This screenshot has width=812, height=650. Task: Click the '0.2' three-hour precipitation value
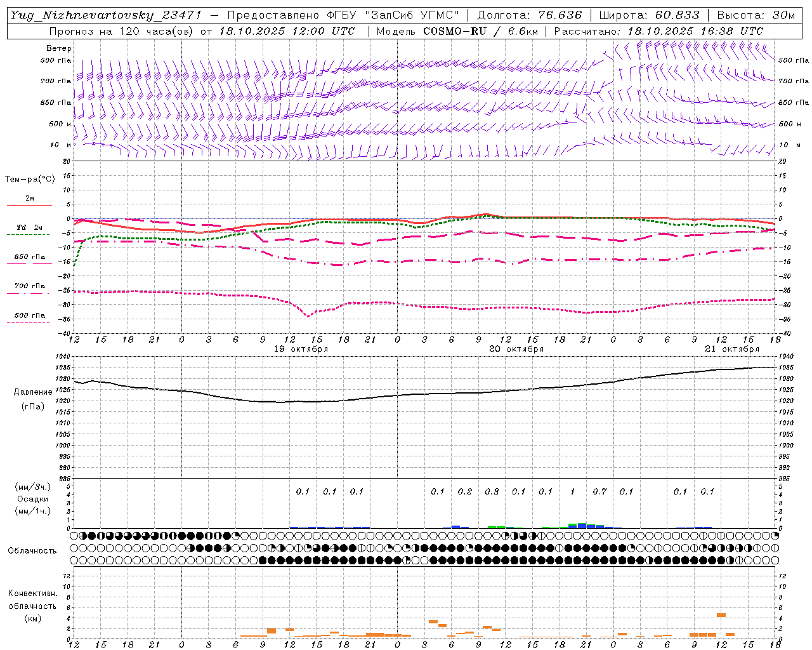pyautogui.click(x=465, y=491)
